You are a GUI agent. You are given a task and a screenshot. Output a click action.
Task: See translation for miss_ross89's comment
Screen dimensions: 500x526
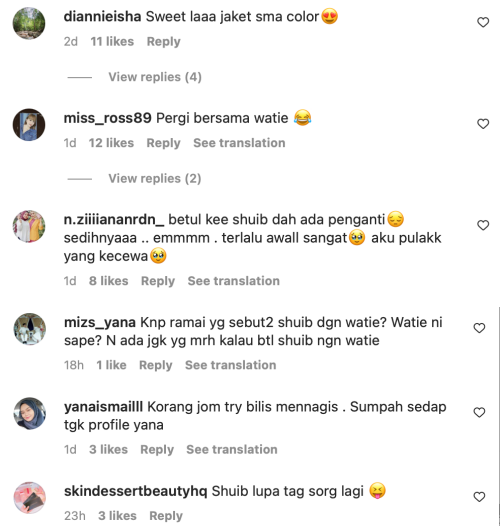[239, 143]
